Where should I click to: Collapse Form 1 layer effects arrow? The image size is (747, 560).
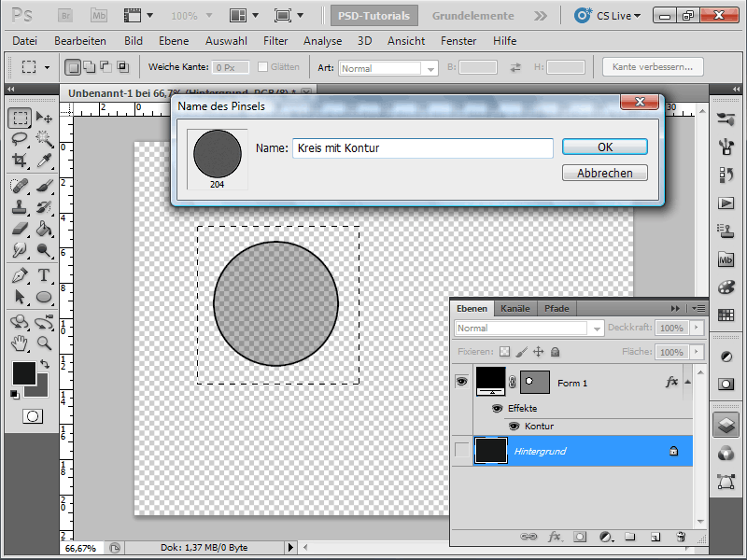(x=687, y=382)
